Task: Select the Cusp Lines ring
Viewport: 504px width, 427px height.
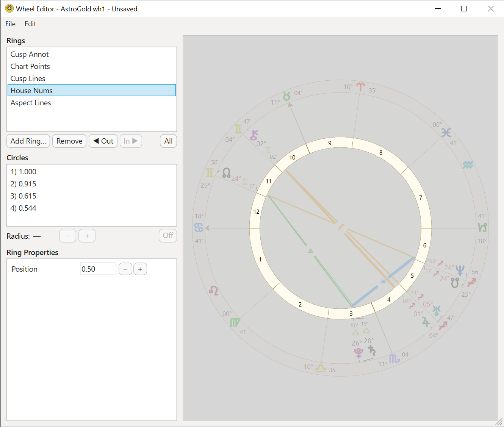Action: pos(92,78)
